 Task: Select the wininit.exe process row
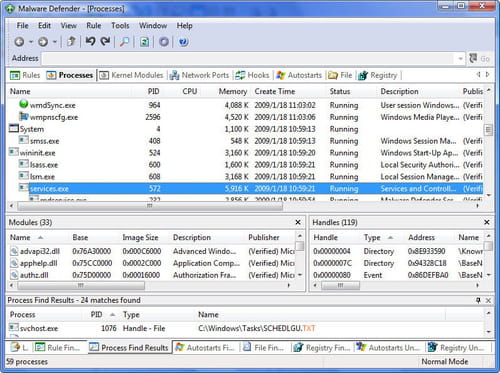coord(246,153)
